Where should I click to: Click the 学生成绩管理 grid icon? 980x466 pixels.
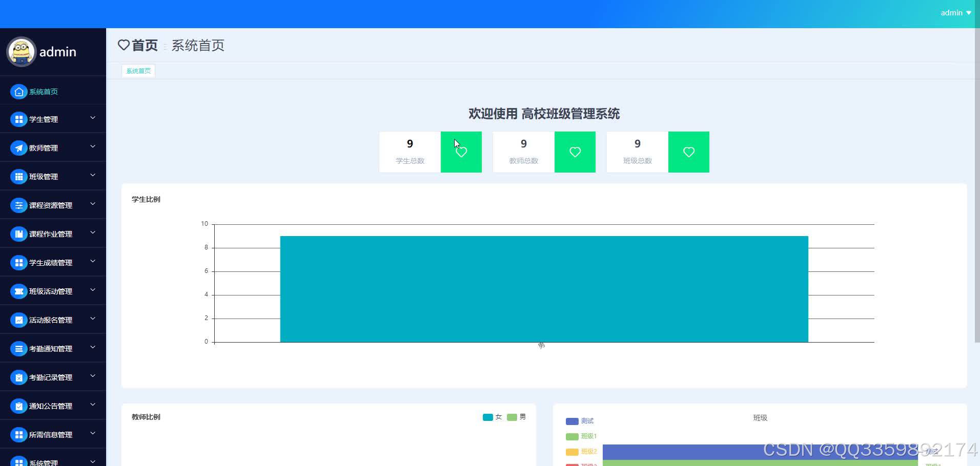click(19, 263)
